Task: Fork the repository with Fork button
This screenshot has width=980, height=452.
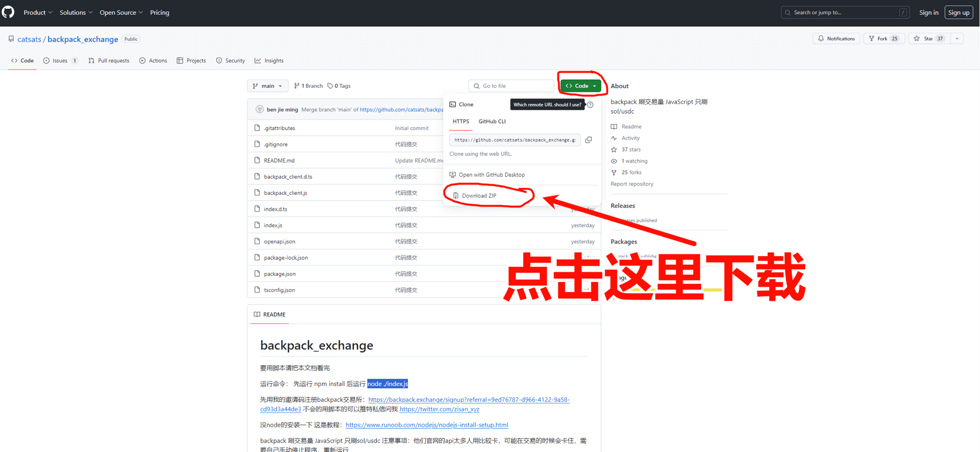Action: [884, 39]
